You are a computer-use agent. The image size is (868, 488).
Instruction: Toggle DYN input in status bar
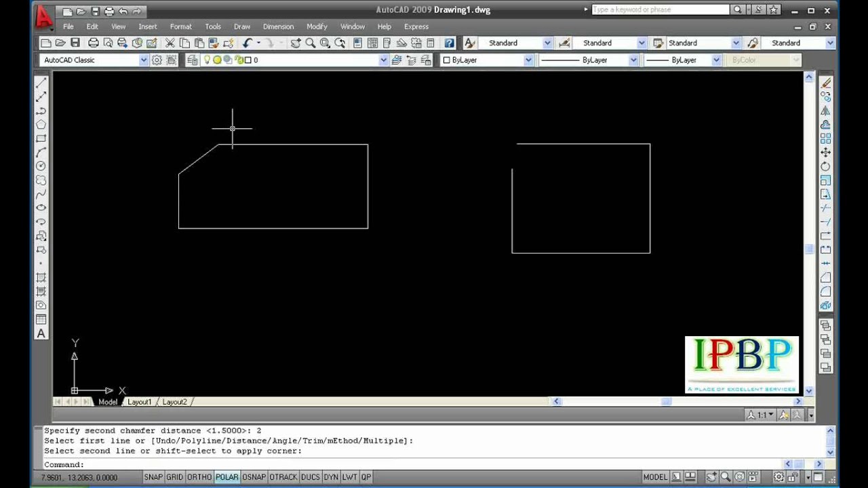pos(331,477)
